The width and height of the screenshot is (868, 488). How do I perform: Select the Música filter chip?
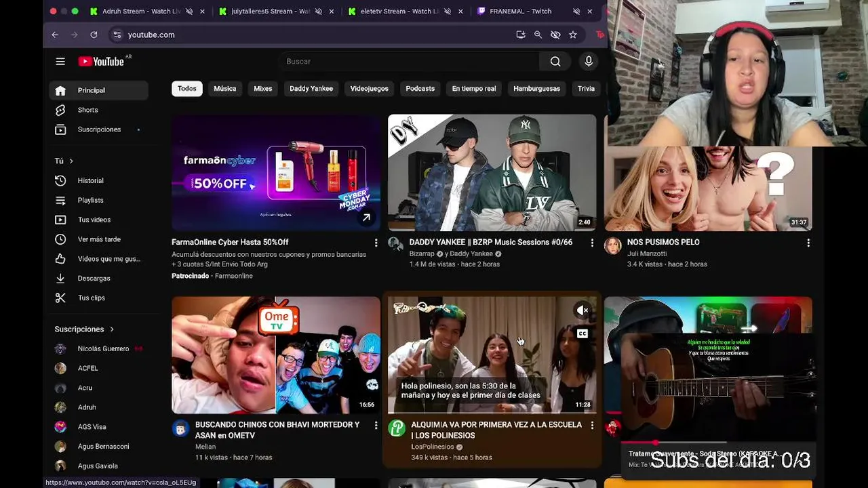(225, 89)
